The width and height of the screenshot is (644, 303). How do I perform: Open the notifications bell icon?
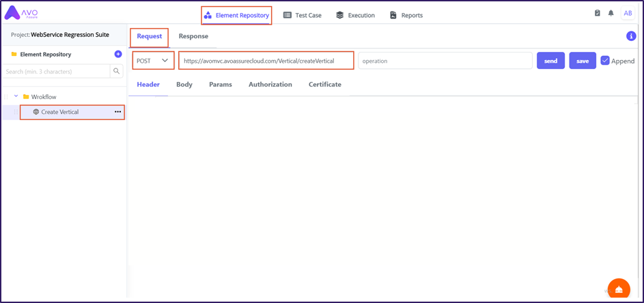tap(611, 14)
